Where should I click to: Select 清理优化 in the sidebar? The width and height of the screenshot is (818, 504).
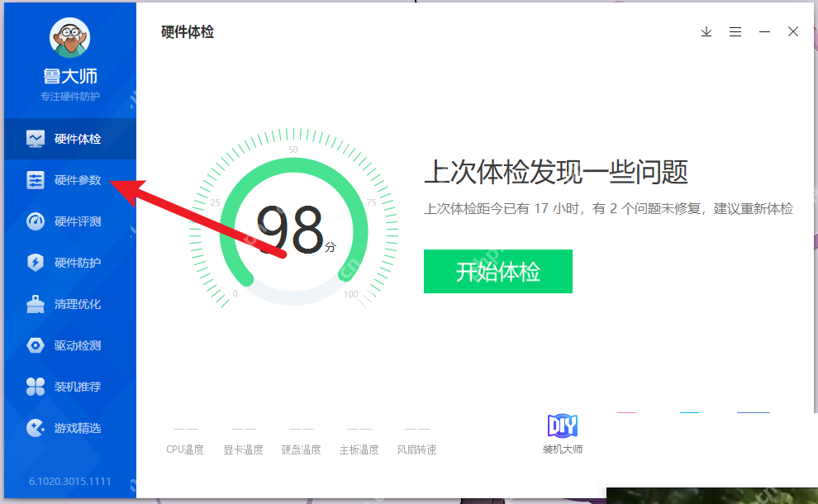[x=70, y=304]
